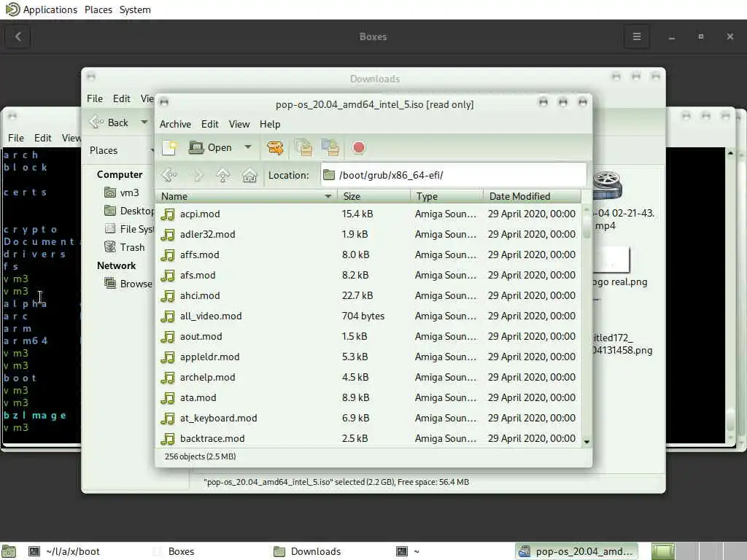This screenshot has height=560, width=747.
Task: Open the Edit menu in archive manager
Action: point(209,124)
